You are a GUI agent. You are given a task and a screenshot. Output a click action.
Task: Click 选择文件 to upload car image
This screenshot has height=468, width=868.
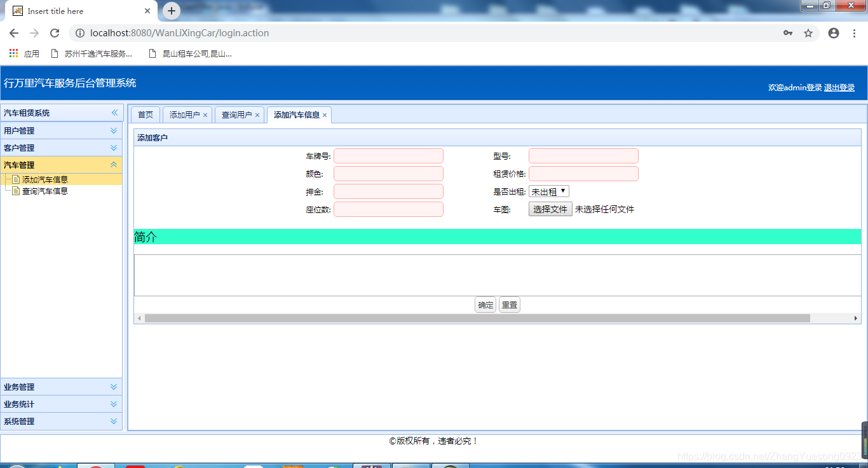tap(550, 209)
